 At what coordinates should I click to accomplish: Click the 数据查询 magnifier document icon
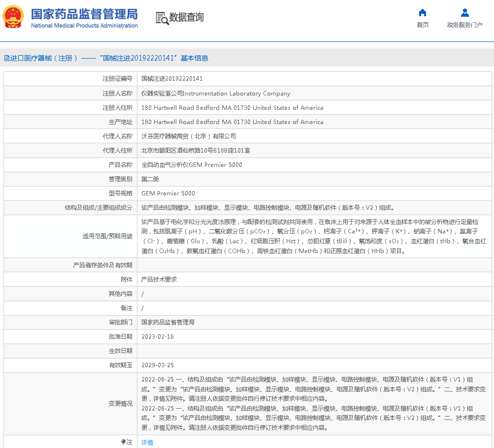pyautogui.click(x=162, y=18)
